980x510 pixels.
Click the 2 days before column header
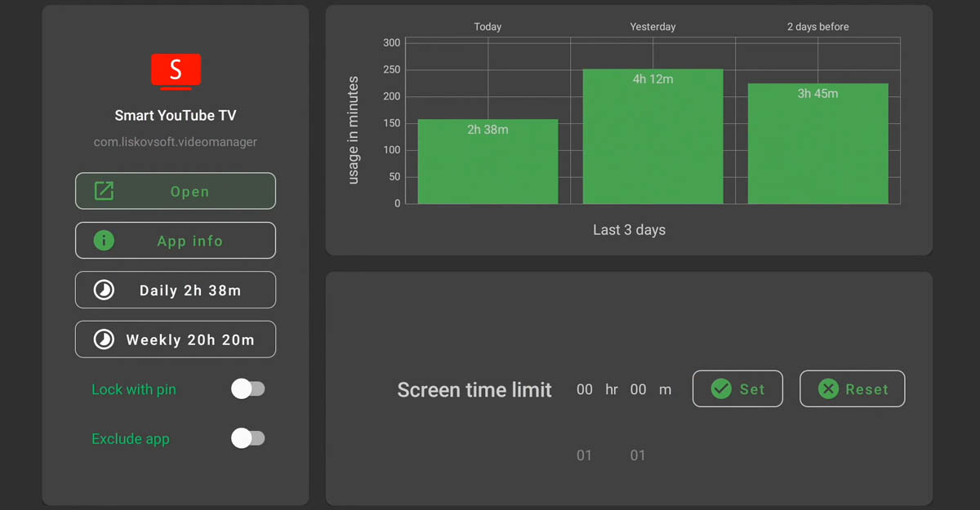tap(818, 27)
